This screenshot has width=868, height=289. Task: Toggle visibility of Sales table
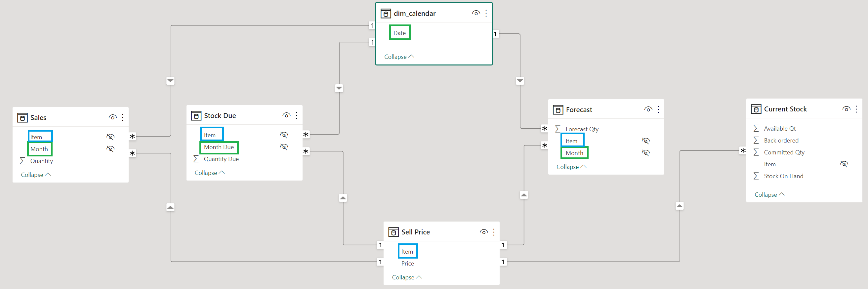click(112, 117)
